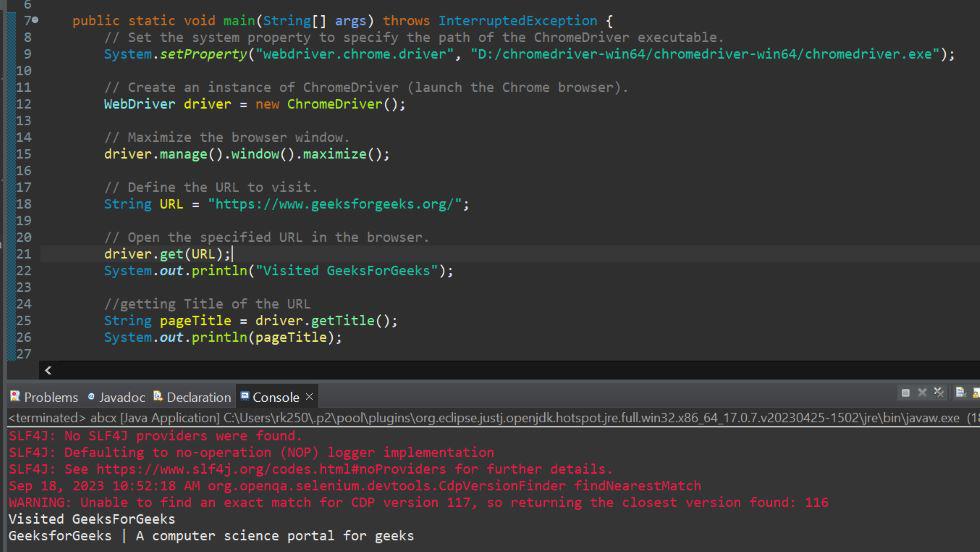Click the Clear Console icon
This screenshot has width=980, height=552.
point(961,393)
